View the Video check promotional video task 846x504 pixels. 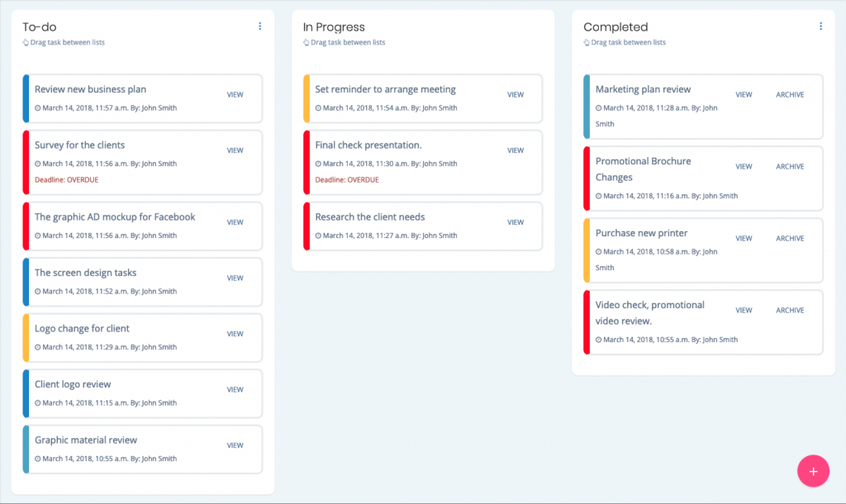[744, 311]
